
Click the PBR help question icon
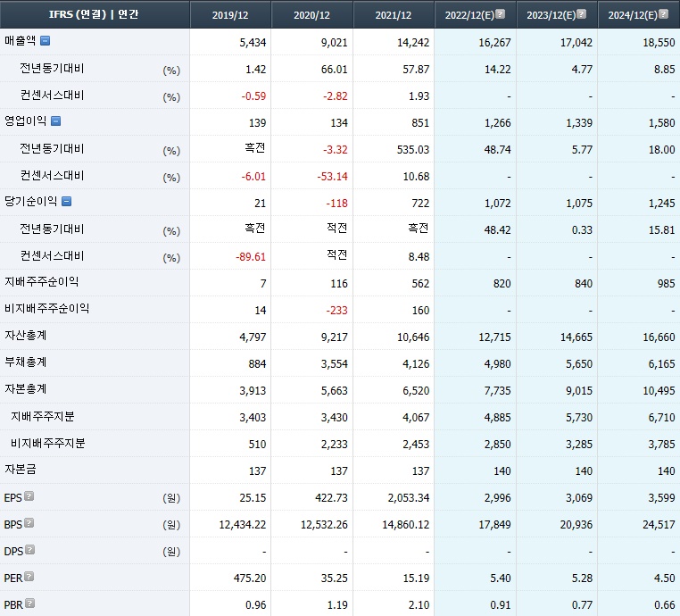(30, 603)
